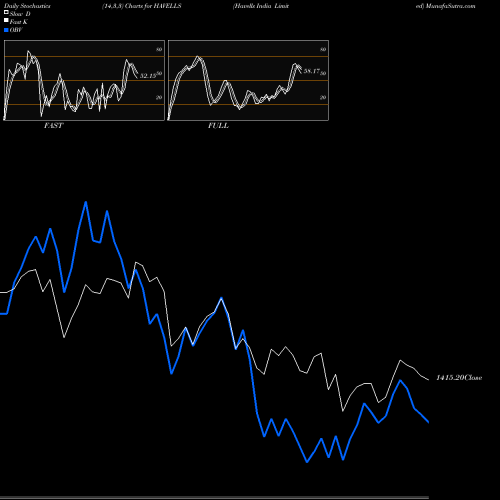Image resolution: width=500 pixels, height=500 pixels.
Task: Click the FULL stochastic chart label
Action: [218, 126]
